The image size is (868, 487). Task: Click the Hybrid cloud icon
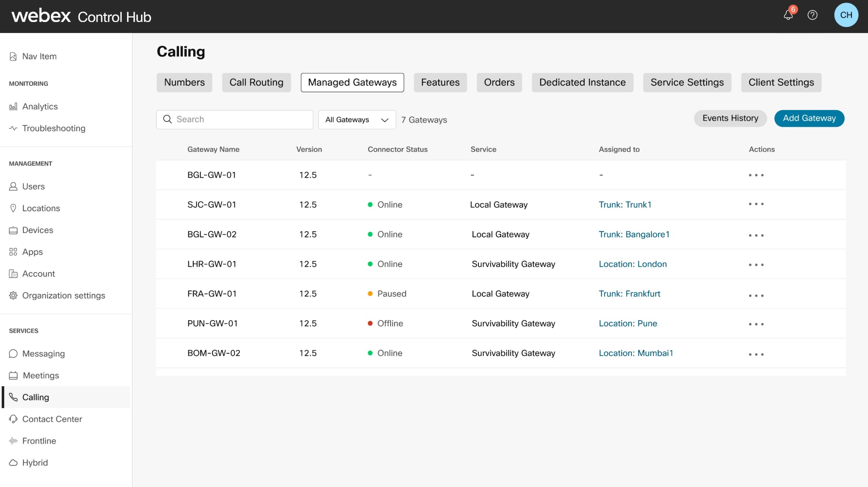[13, 463]
